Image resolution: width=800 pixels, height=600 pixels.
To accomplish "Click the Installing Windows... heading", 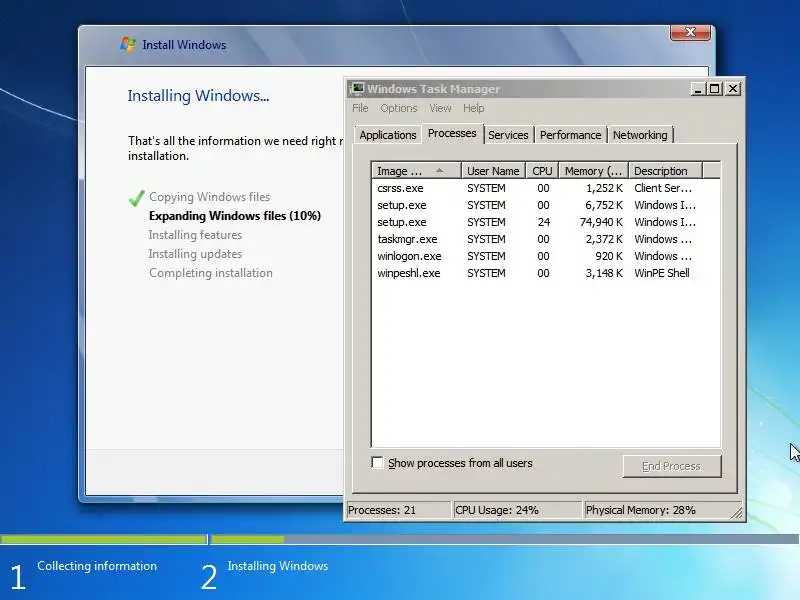I will pyautogui.click(x=198, y=95).
